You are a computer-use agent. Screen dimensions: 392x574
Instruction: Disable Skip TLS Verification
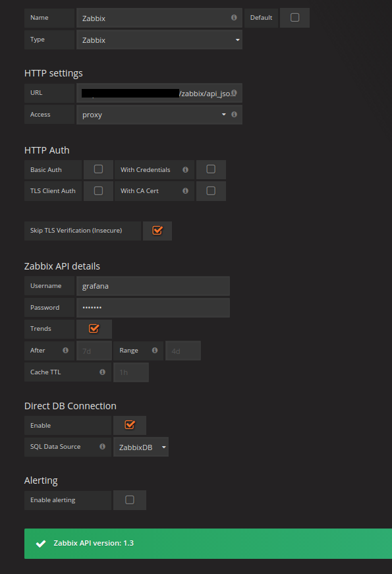click(x=157, y=231)
